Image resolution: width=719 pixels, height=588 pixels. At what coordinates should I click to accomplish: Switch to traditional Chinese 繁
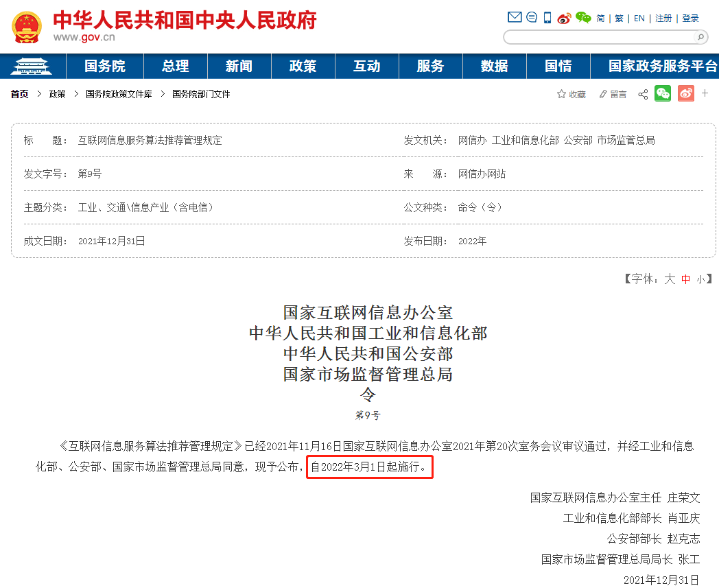point(619,19)
